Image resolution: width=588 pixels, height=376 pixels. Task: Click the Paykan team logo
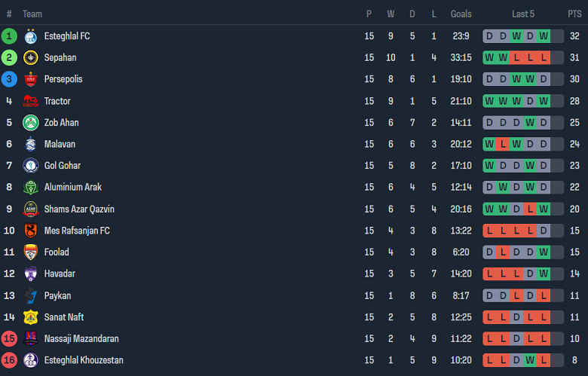tap(31, 296)
